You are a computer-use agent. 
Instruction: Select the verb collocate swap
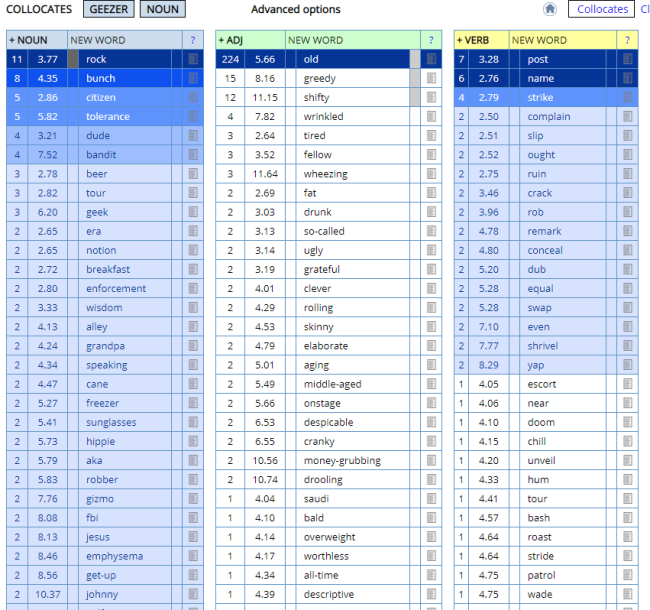pos(539,307)
